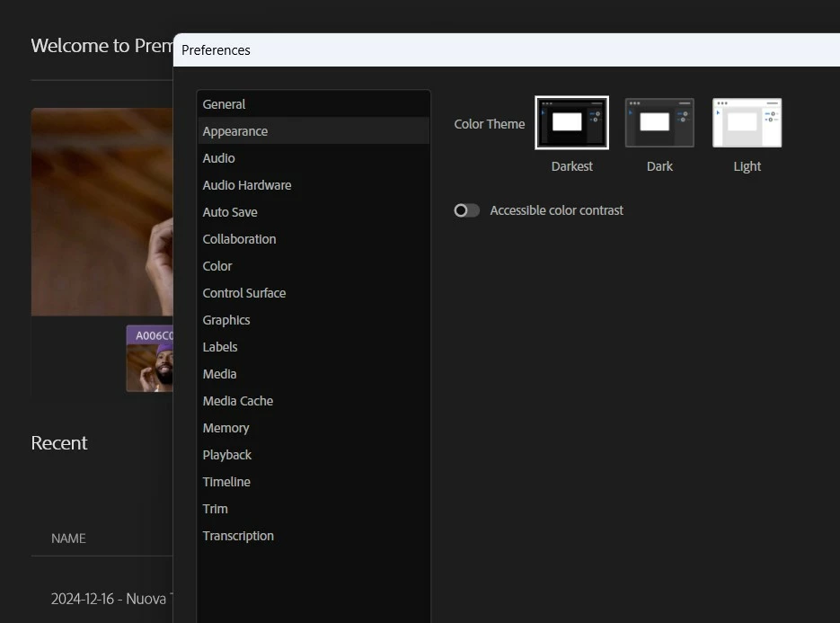This screenshot has width=840, height=623.
Task: Open the Color preferences category
Action: coord(314,266)
